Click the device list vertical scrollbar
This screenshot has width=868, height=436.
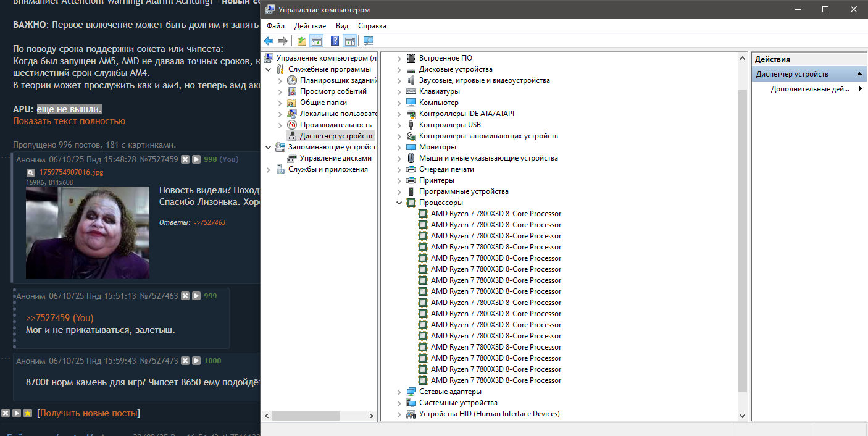(742, 241)
